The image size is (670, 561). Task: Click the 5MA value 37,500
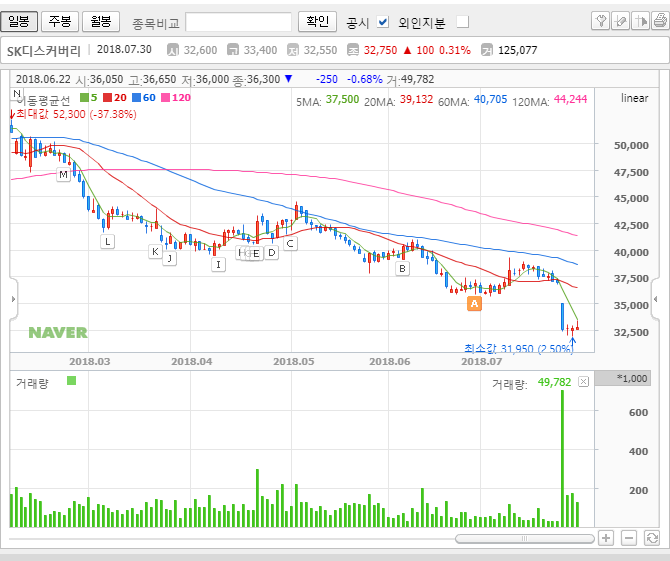pos(342,100)
